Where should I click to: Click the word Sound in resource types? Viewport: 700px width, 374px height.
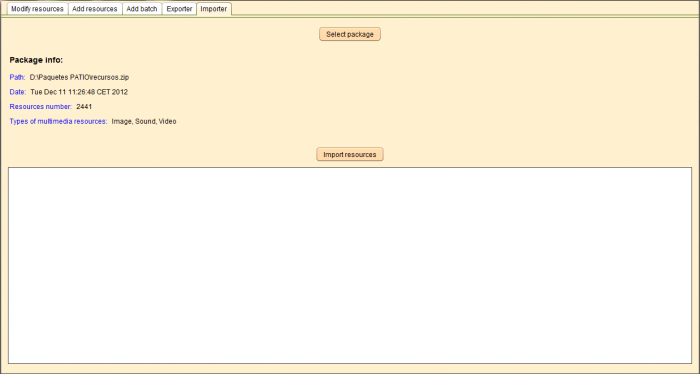tap(146, 121)
